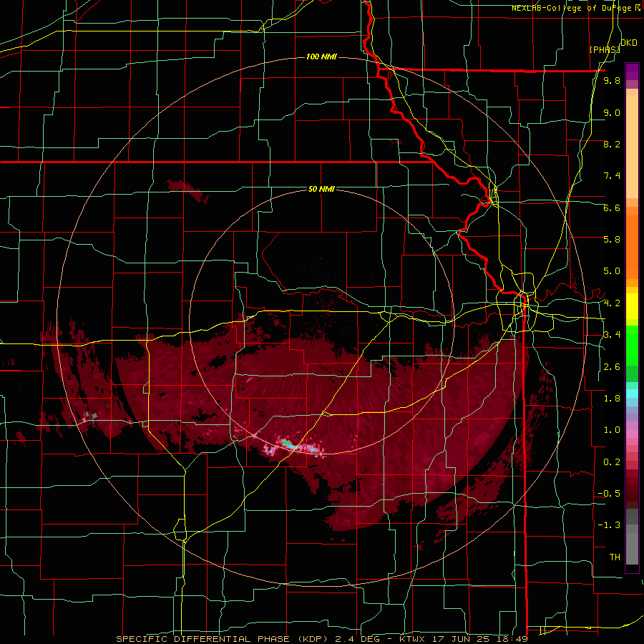Click the 7.4 value on the color scale
644x644 pixels.
pyautogui.click(x=612, y=176)
